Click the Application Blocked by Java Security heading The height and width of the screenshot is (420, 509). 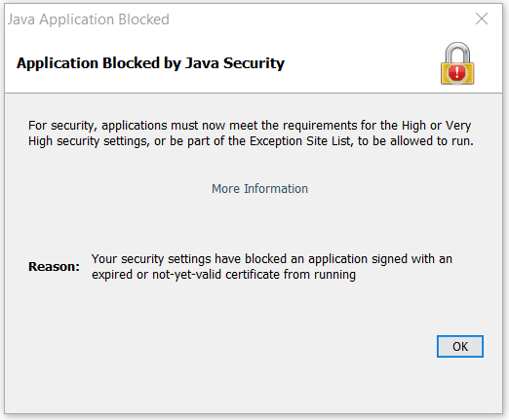[150, 63]
